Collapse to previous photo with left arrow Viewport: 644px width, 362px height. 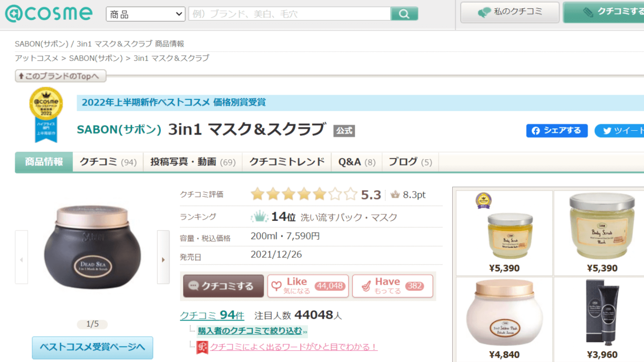21,259
